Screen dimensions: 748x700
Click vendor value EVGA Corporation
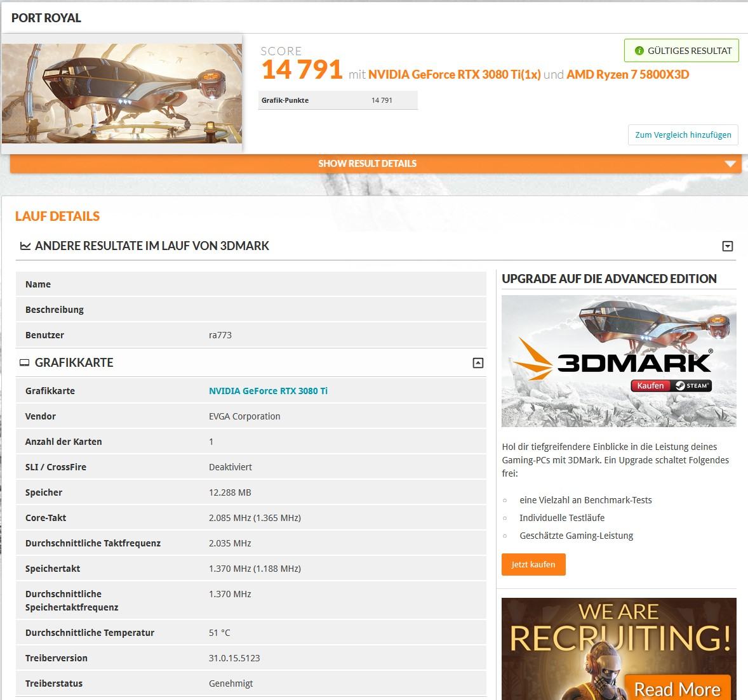(244, 416)
